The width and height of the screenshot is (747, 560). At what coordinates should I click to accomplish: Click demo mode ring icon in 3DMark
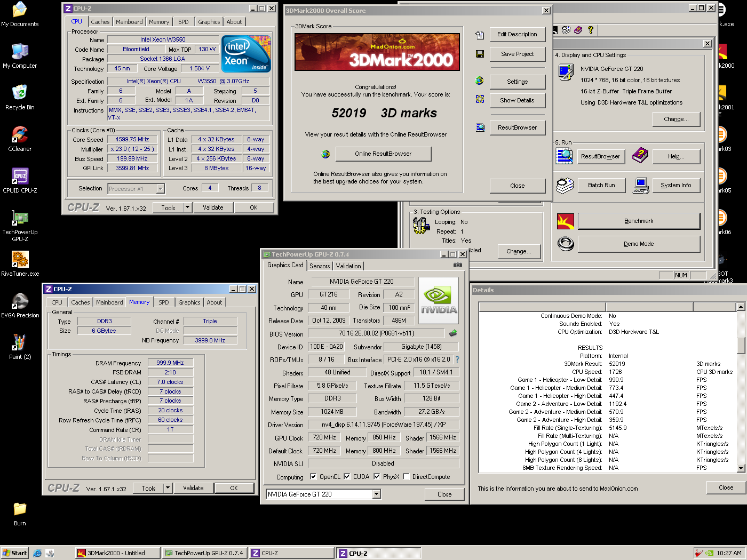pos(565,244)
